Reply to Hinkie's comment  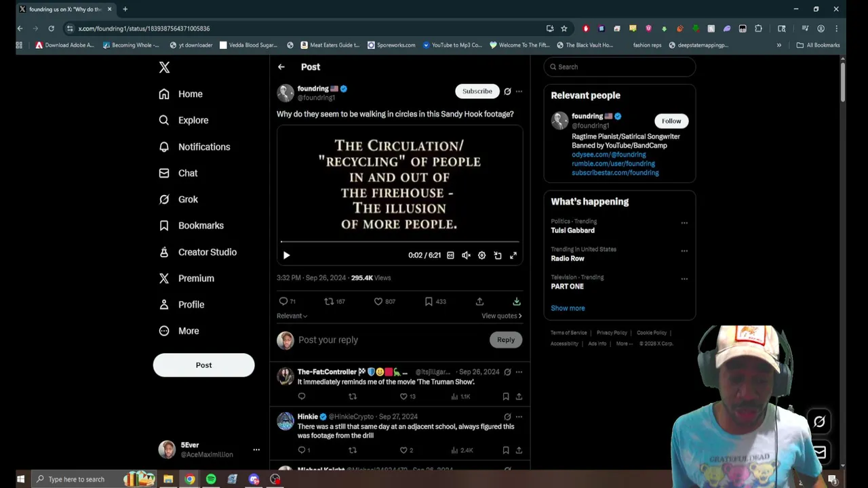304,450
